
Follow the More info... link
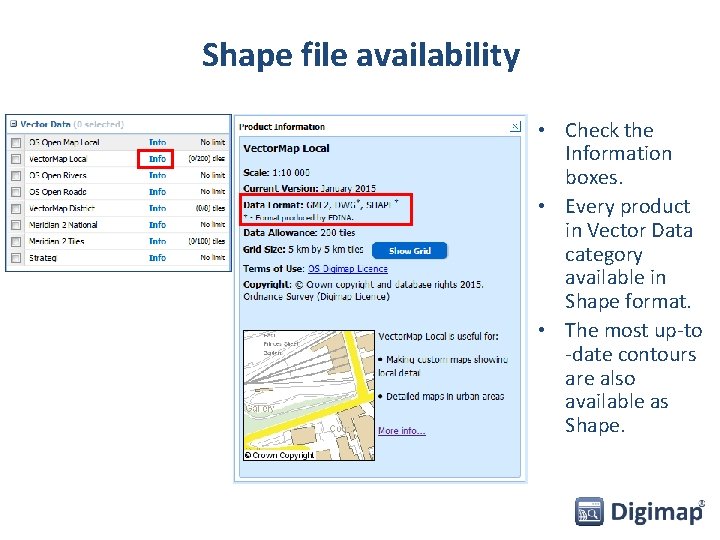[x=402, y=431]
